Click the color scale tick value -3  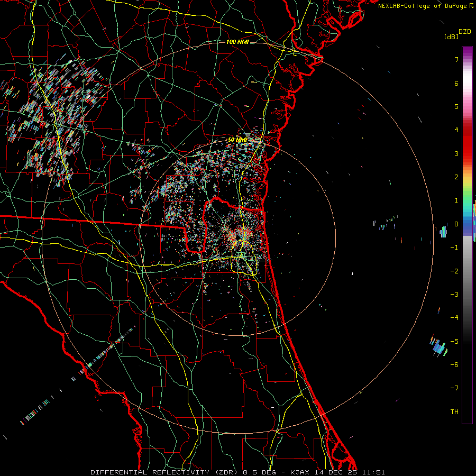click(x=454, y=295)
